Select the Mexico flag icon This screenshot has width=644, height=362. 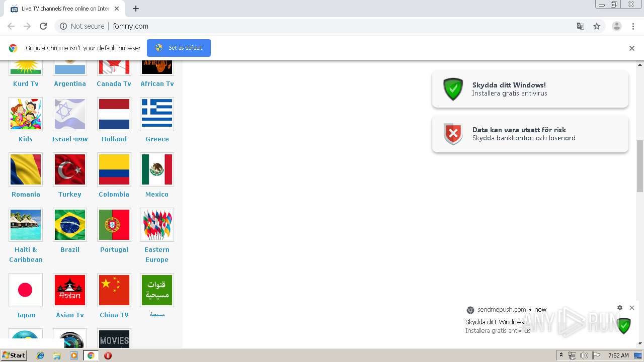pyautogui.click(x=157, y=169)
